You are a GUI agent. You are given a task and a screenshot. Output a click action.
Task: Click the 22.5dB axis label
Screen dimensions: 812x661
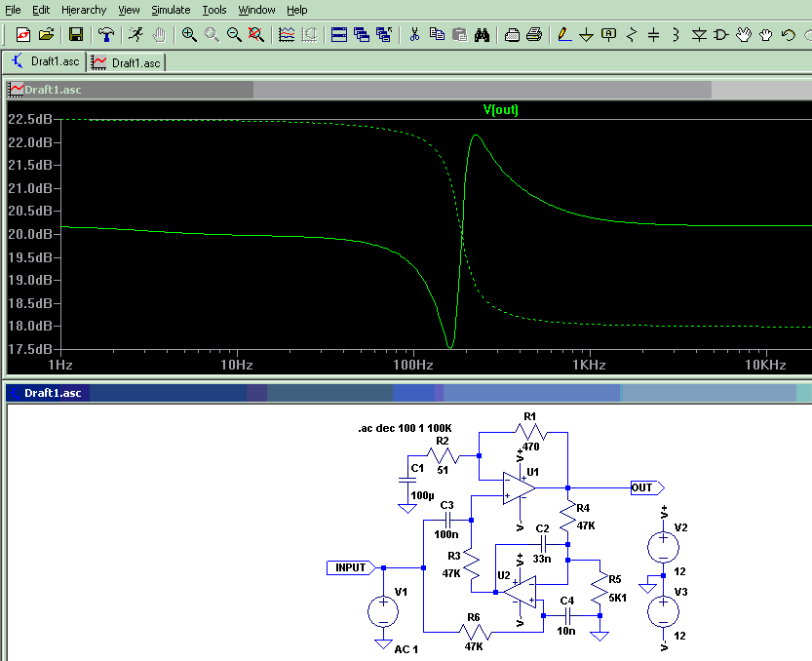pos(30,119)
